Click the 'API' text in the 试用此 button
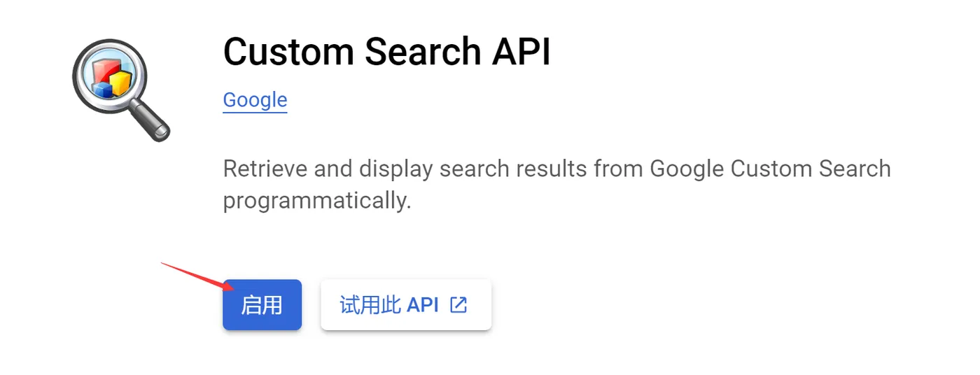Image resolution: width=980 pixels, height=375 pixels. tap(423, 305)
